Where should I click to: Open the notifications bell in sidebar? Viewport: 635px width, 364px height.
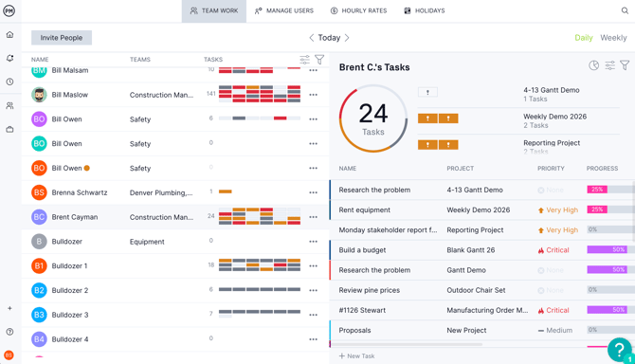click(9, 59)
